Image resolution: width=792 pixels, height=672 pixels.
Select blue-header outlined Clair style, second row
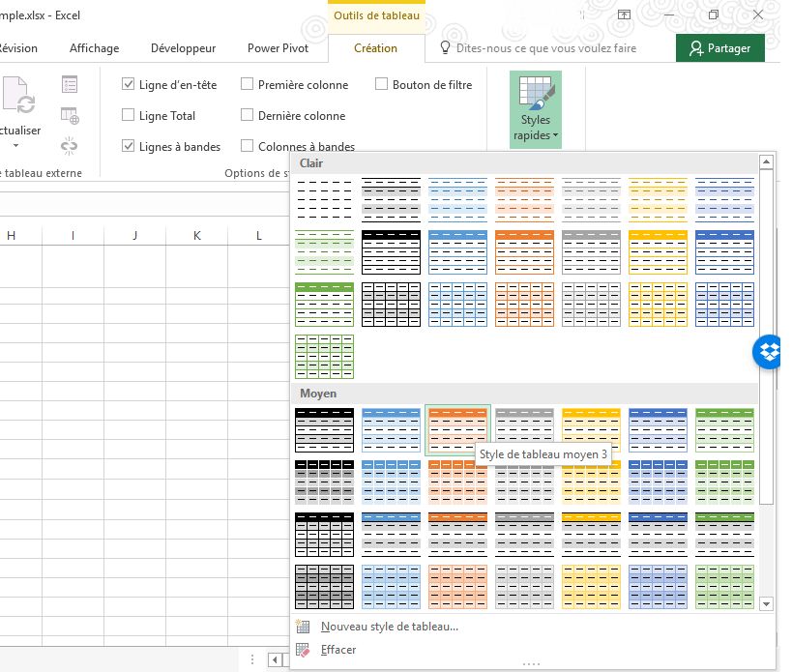(x=457, y=252)
